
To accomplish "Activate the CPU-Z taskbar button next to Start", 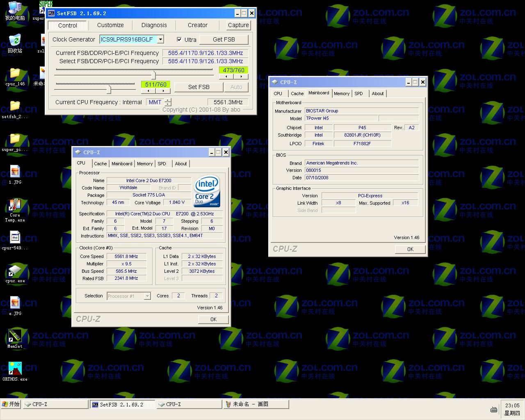I will pos(56,404).
